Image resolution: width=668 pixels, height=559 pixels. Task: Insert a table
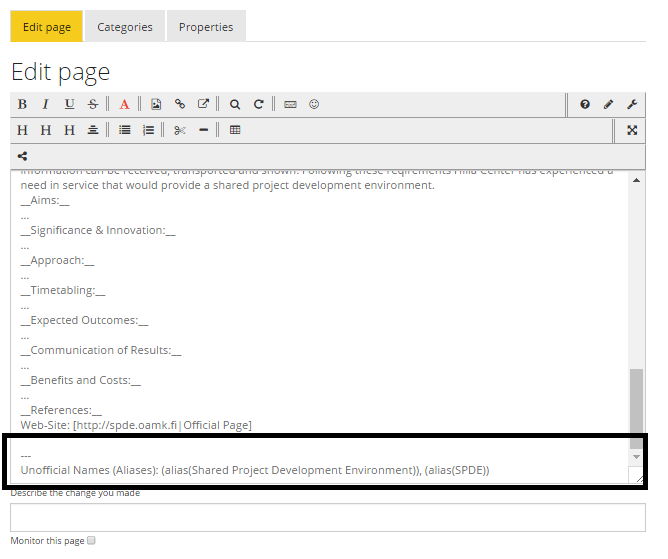(235, 130)
